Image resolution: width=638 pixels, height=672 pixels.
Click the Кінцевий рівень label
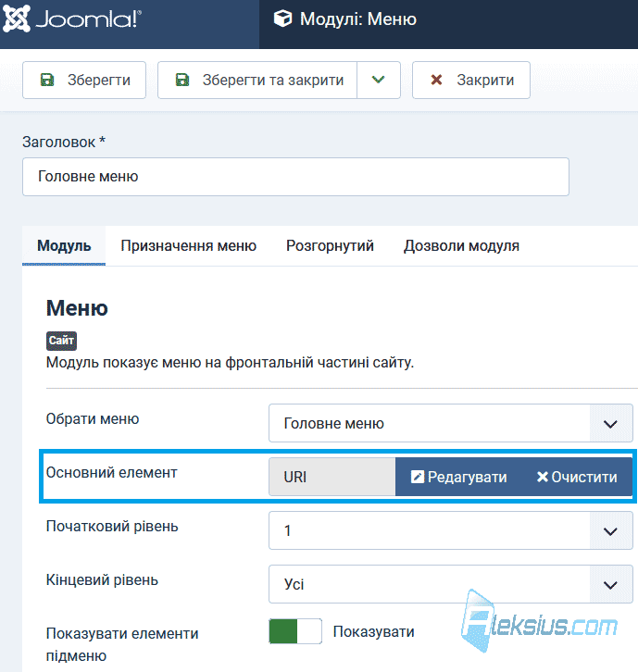(x=102, y=579)
